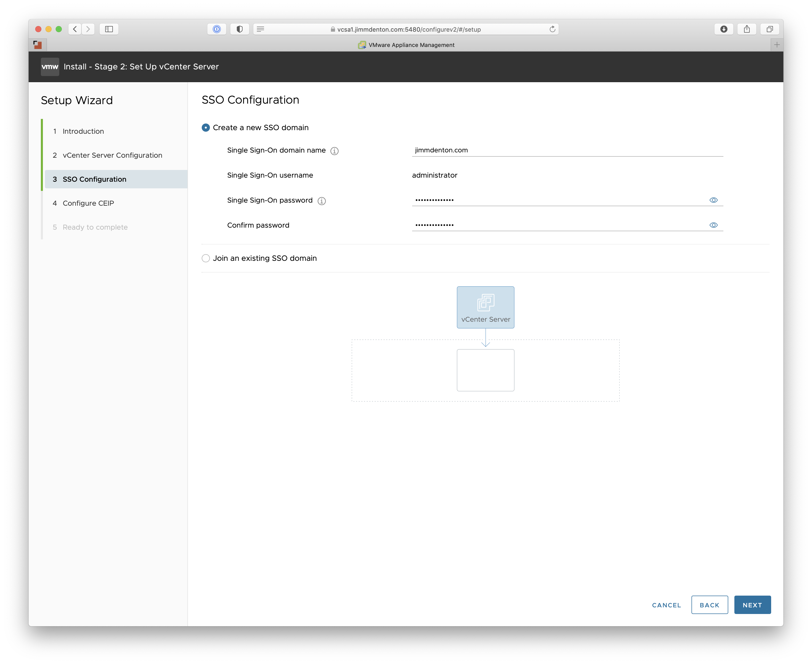Select Join an existing SSO domain
This screenshot has width=812, height=664.
pyautogui.click(x=206, y=259)
